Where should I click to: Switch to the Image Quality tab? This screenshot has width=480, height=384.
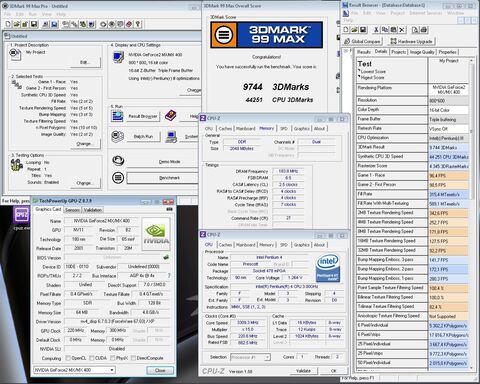pyautogui.click(x=422, y=52)
